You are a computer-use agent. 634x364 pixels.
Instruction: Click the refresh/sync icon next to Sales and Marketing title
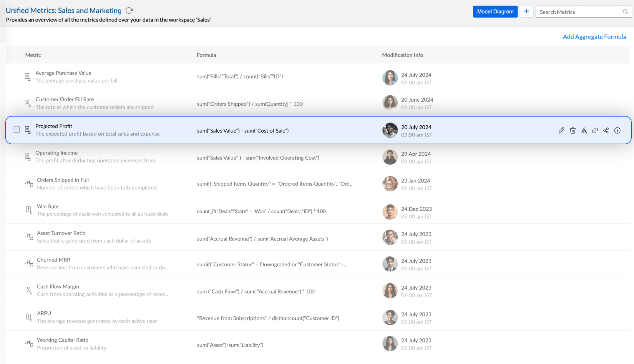(129, 11)
